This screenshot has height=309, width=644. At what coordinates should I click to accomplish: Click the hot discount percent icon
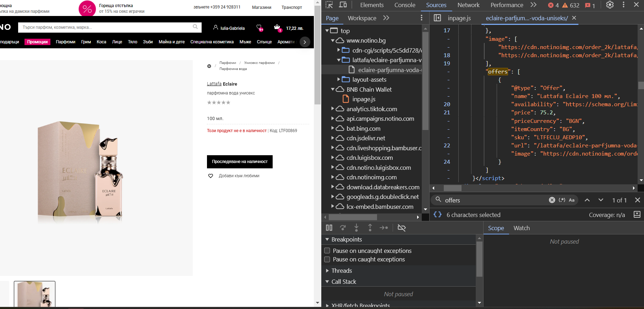coord(87,9)
